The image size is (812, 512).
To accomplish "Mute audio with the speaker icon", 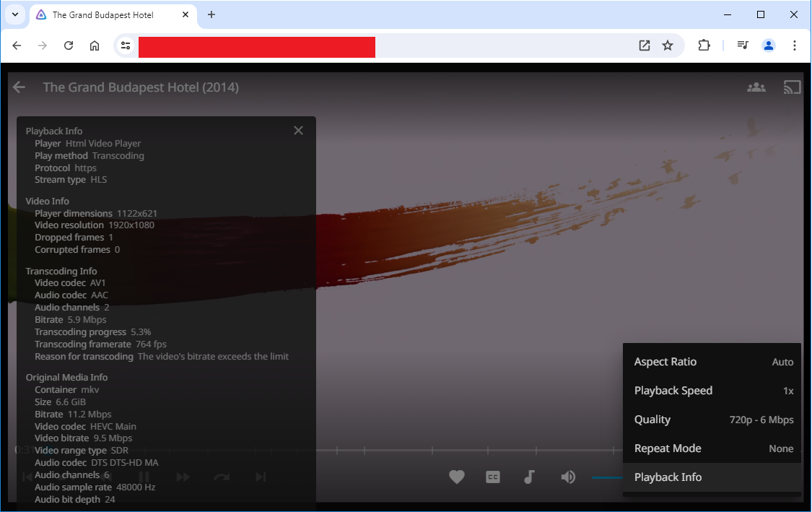I will click(x=568, y=477).
